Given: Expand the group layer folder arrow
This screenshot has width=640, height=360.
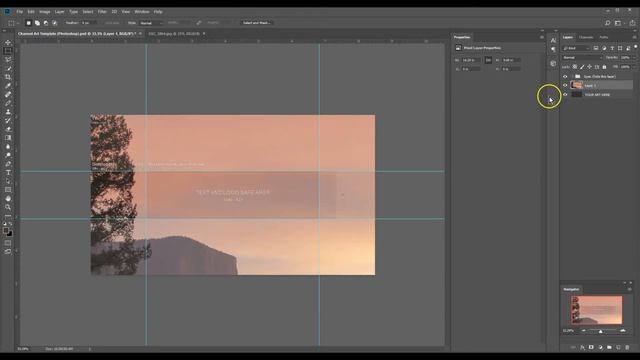Looking at the screenshot, I should tap(572, 76).
